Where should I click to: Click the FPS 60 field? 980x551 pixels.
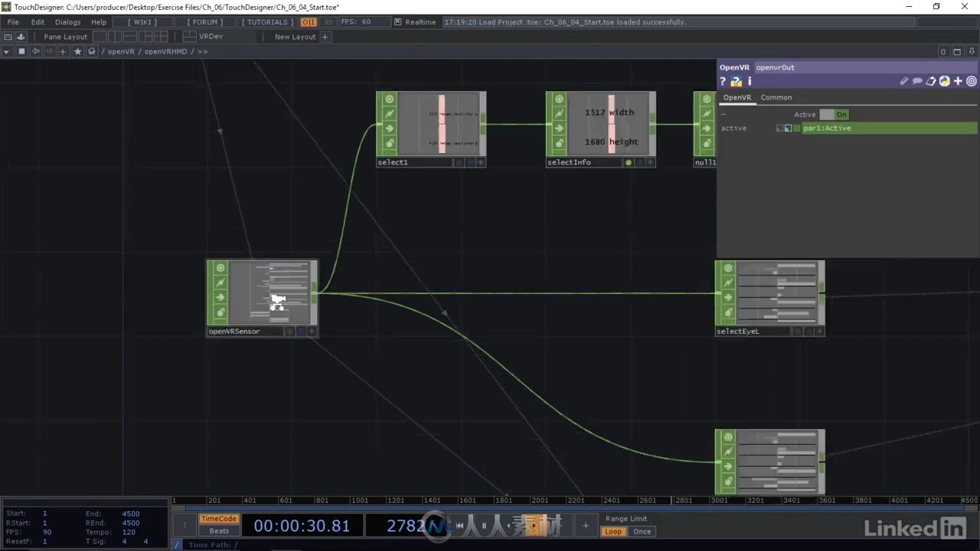tap(364, 22)
